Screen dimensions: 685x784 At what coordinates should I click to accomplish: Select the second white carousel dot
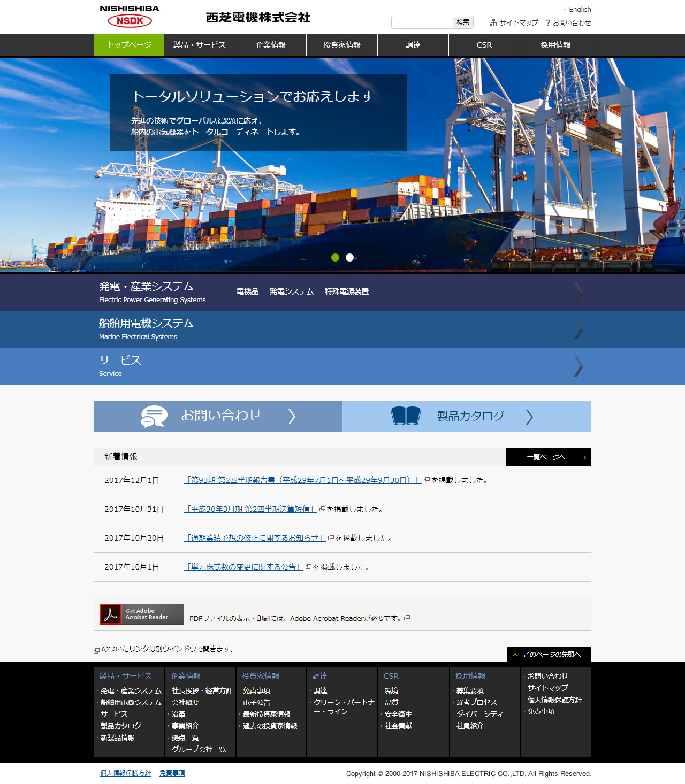click(349, 258)
